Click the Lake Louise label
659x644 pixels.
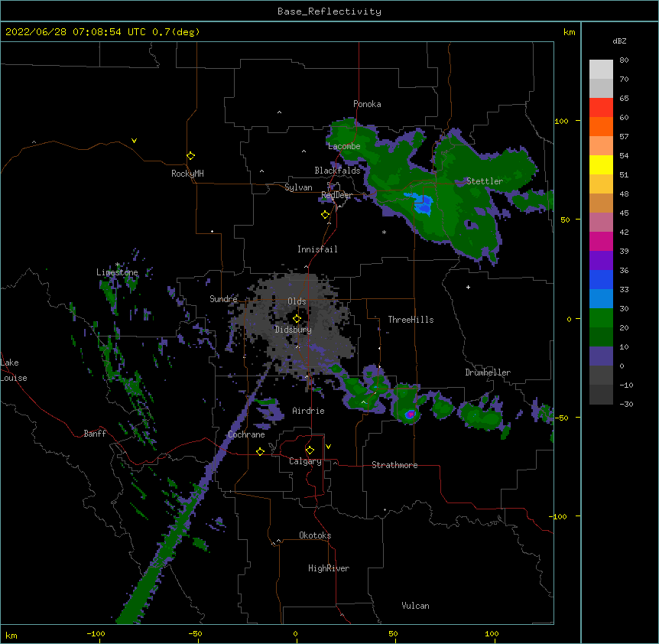tap(14, 370)
